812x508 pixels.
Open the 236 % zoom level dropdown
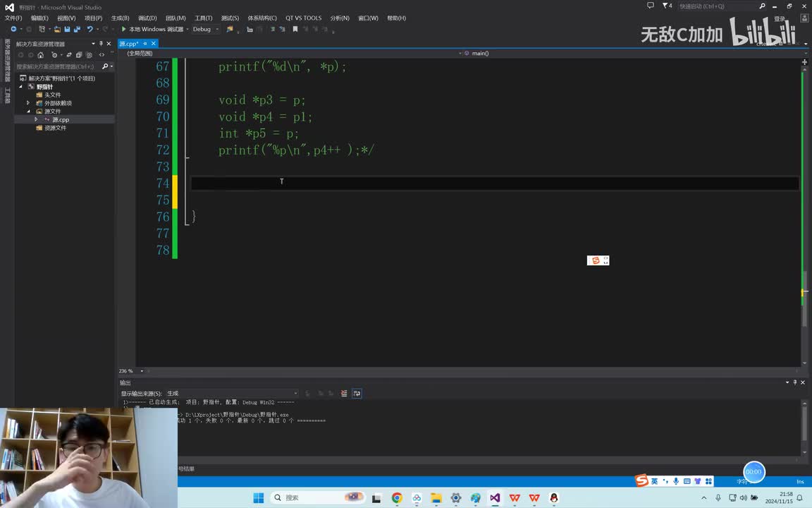tap(142, 371)
